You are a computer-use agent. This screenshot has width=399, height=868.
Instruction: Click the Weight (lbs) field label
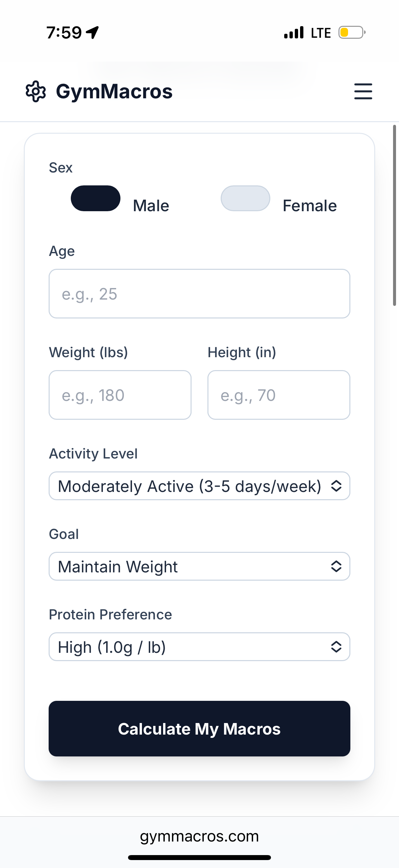click(x=89, y=352)
